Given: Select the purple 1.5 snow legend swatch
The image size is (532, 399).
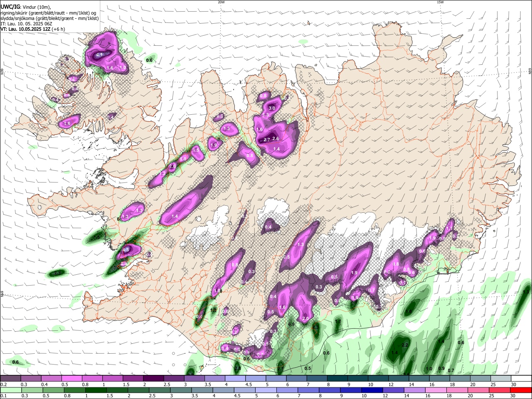Looking at the screenshot, I should [x=133, y=379].
